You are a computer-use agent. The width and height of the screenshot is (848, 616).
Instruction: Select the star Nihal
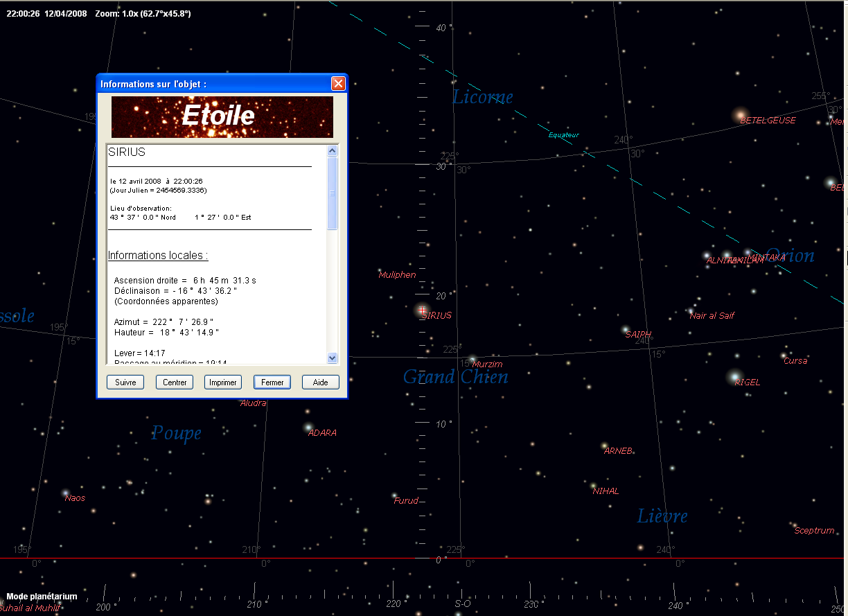tap(593, 486)
